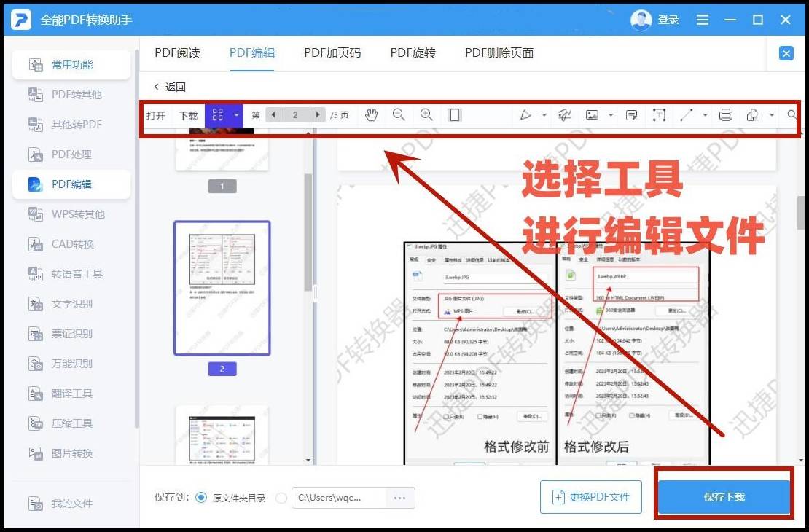The image size is (809, 532).
Task: Click the print icon
Action: click(725, 114)
